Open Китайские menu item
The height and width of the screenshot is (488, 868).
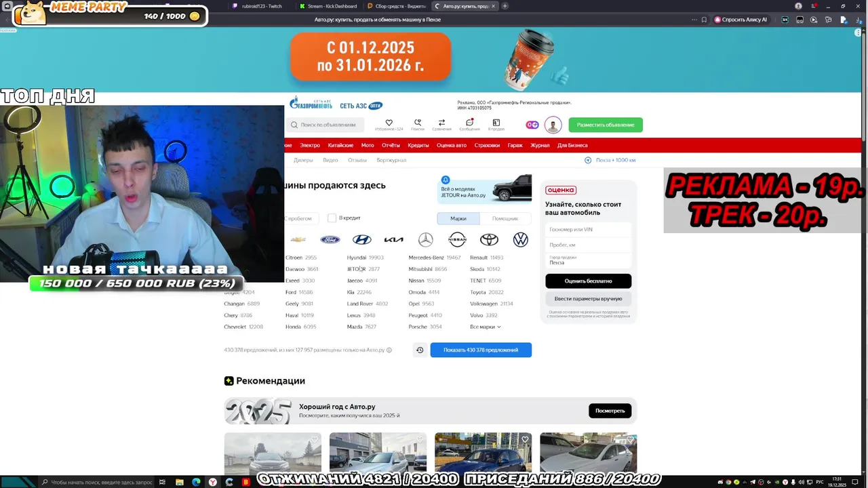[x=340, y=145]
